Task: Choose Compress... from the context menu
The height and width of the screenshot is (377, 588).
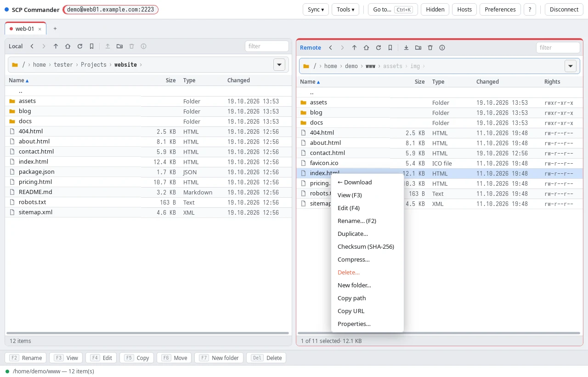Action: (367, 259)
